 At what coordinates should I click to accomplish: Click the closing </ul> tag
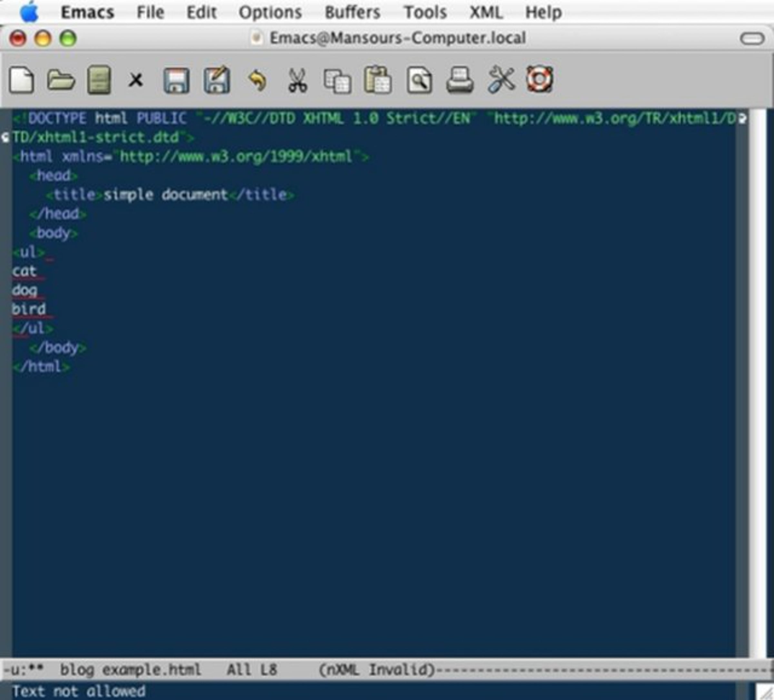[x=33, y=328]
